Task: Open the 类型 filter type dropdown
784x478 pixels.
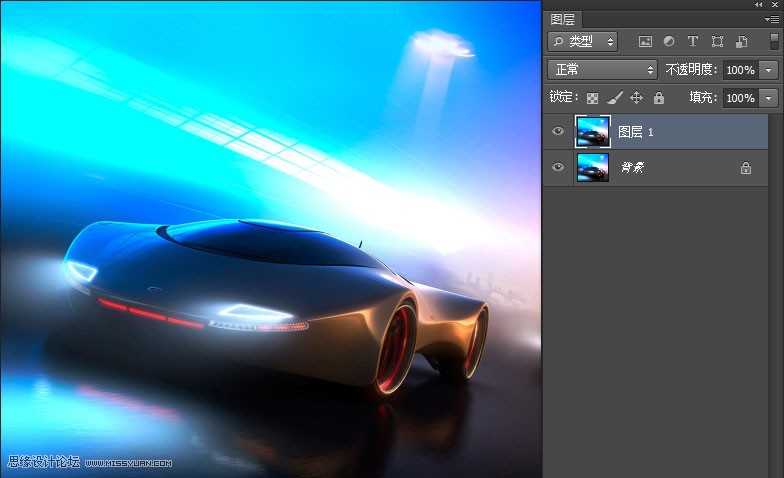Action: pos(583,42)
